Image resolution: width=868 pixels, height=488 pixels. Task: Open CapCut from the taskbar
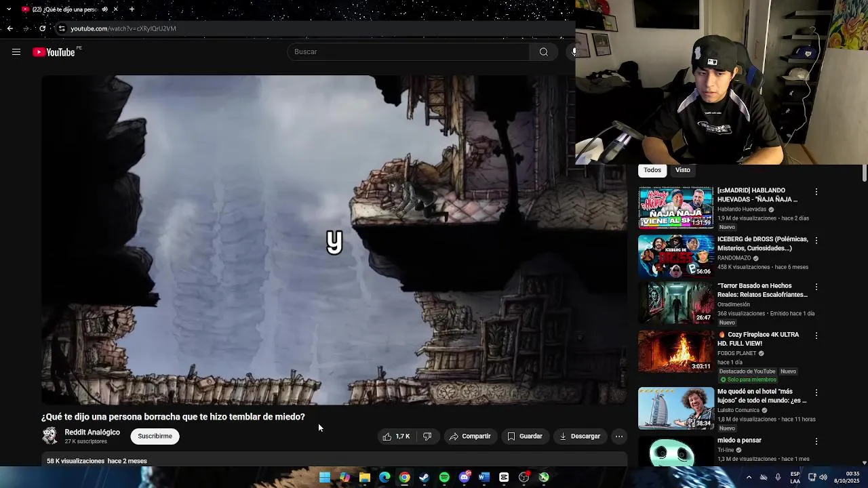(x=504, y=477)
